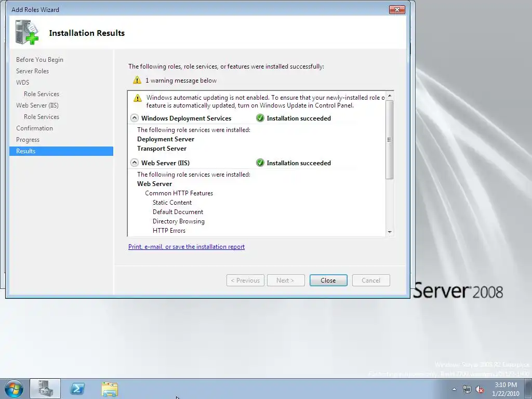Image resolution: width=532 pixels, height=399 pixels.
Task: Click the warning icon next to Windows automatic updating message
Action: coord(137,98)
